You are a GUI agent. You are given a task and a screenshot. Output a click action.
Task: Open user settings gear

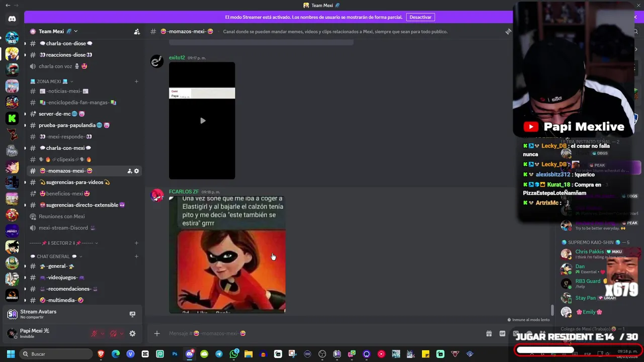coord(132,333)
